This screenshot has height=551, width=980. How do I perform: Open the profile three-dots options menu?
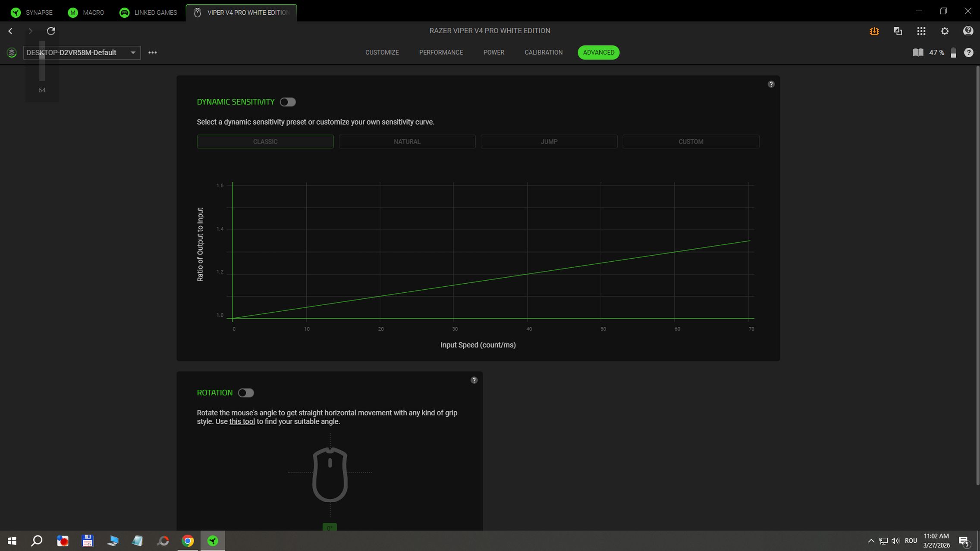coord(152,53)
